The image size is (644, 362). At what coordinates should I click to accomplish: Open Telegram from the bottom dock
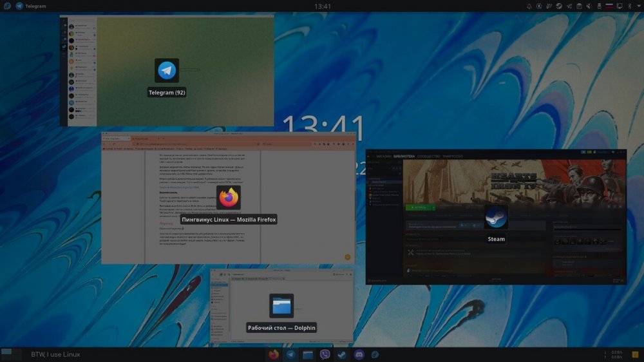pyautogui.click(x=290, y=354)
